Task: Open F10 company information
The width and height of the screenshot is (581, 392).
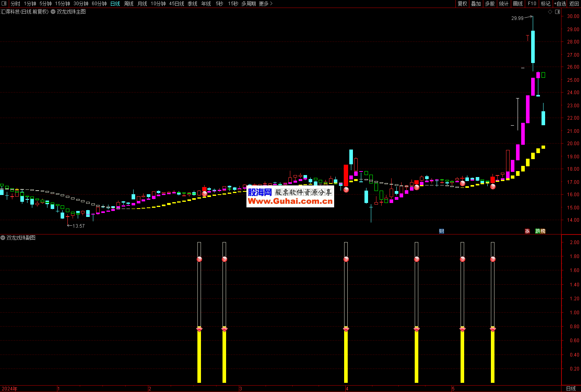Action: tap(532, 4)
